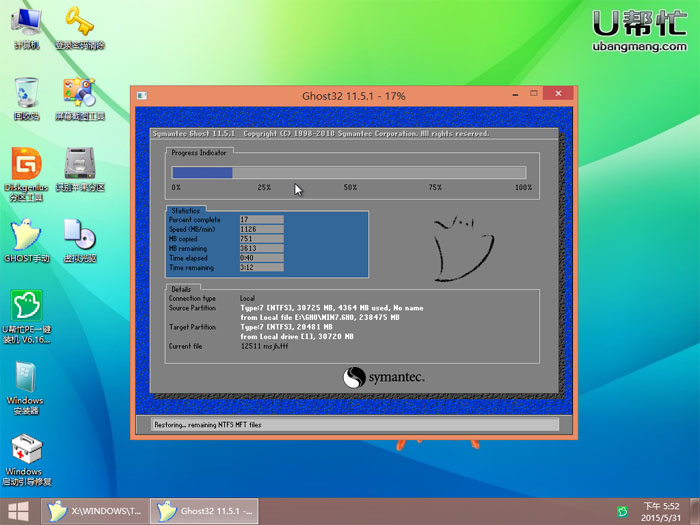Click the Ghost32 title bar system icon

point(143,96)
